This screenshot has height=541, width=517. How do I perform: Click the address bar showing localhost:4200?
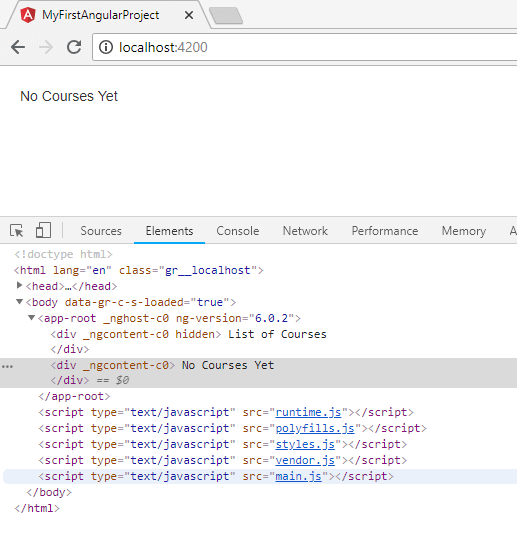coord(304,47)
